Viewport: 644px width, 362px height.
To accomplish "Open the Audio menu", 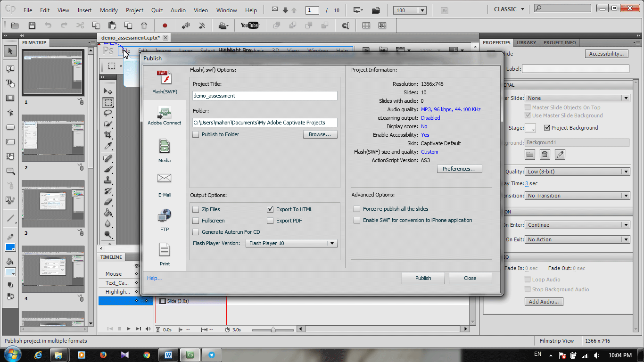I will tap(178, 10).
